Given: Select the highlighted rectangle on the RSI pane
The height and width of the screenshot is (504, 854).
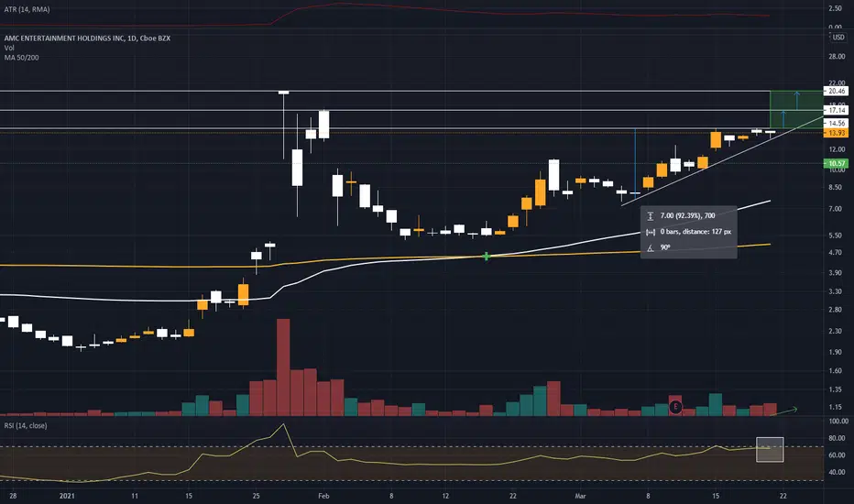Looking at the screenshot, I should (770, 450).
